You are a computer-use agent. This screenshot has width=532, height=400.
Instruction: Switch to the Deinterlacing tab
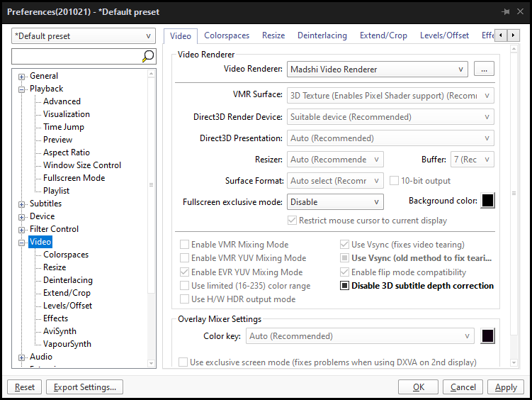tap(322, 35)
